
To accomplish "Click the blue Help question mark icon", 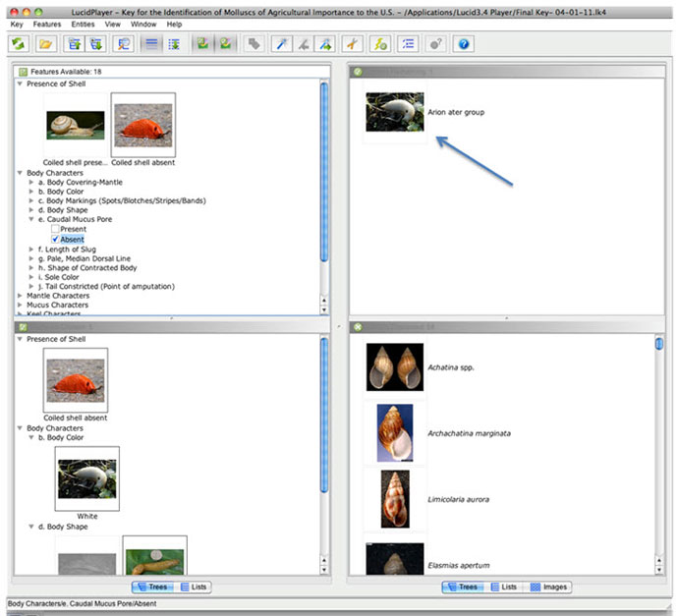I will (465, 44).
